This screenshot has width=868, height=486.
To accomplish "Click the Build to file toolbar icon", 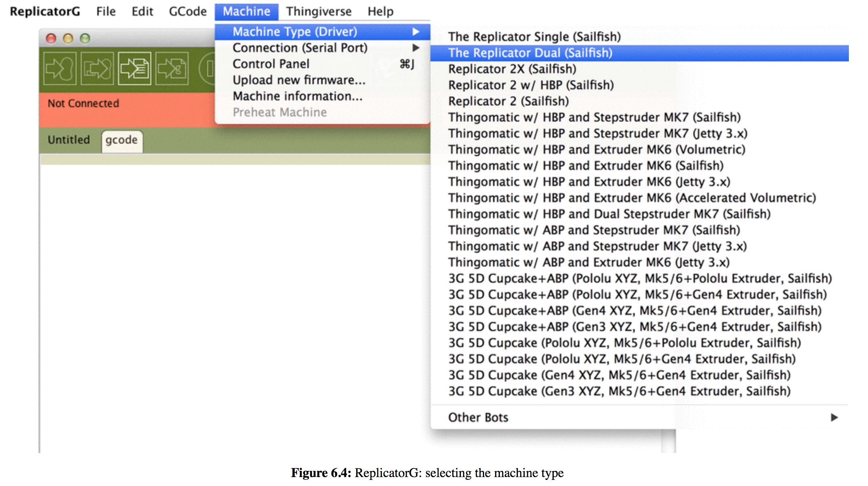I will click(135, 68).
